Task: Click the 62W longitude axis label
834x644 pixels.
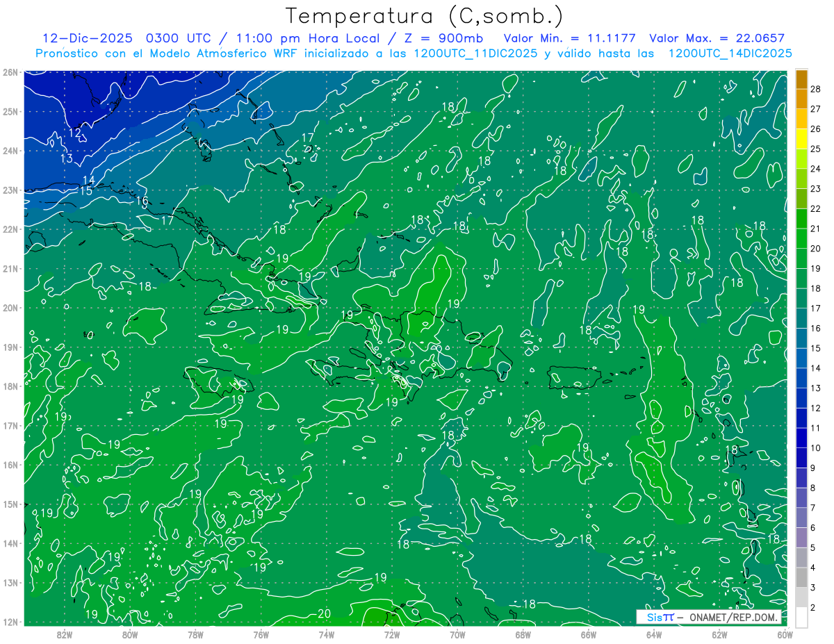Action: coord(719,634)
